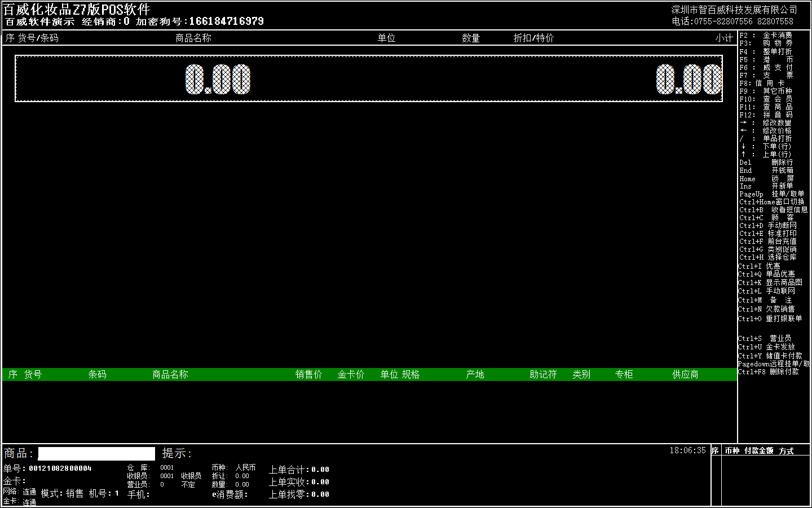
Task: Click slash 单品打折 shortcut entry
Action: pos(766,138)
